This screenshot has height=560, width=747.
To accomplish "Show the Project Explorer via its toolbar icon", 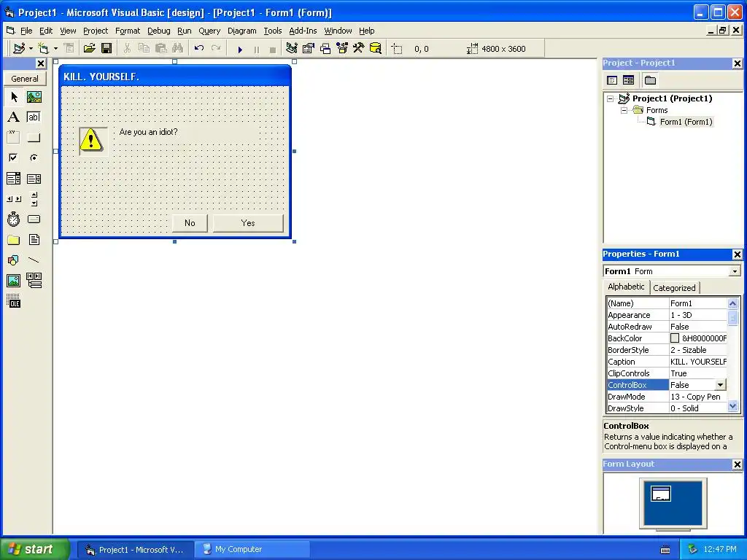I will click(x=292, y=49).
